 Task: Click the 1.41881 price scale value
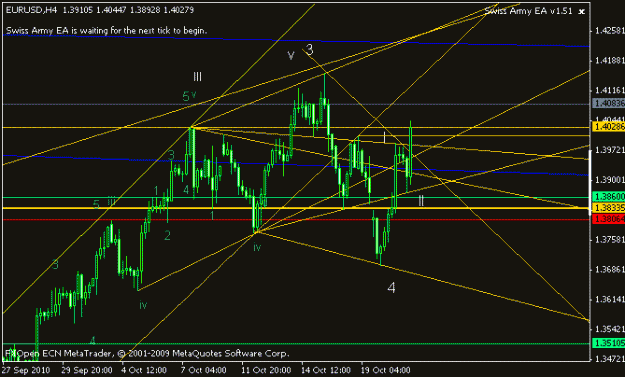(x=609, y=61)
